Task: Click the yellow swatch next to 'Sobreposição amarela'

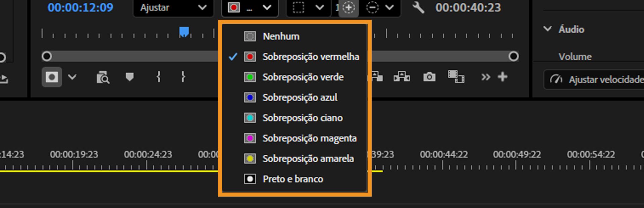Action: [249, 158]
